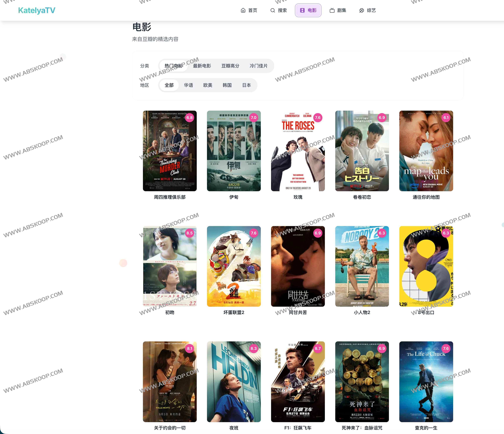Screen dimensions: 504x434
Task: Click the search magnifier icon
Action: click(x=273, y=10)
